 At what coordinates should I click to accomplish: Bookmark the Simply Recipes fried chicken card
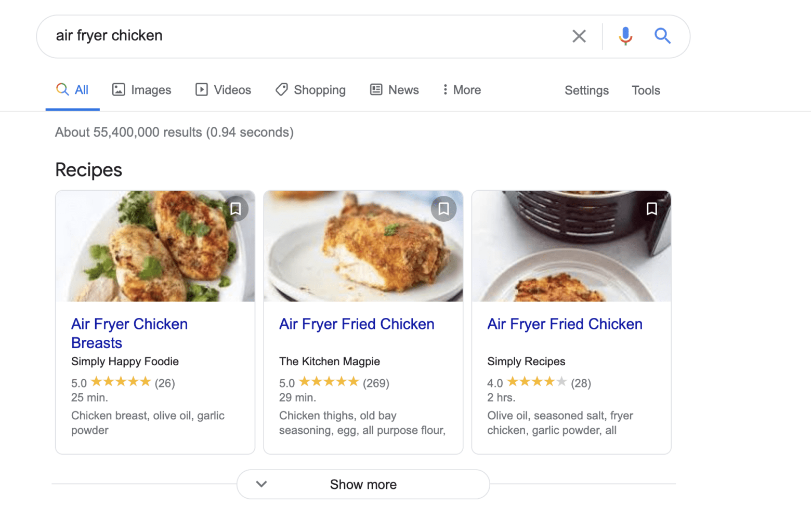pos(651,209)
